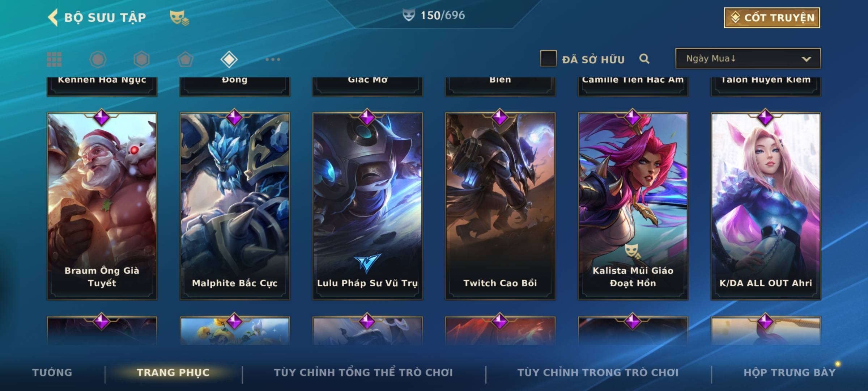Go back using the Bộ Sưu Tập arrow
868x391 pixels.
point(53,18)
